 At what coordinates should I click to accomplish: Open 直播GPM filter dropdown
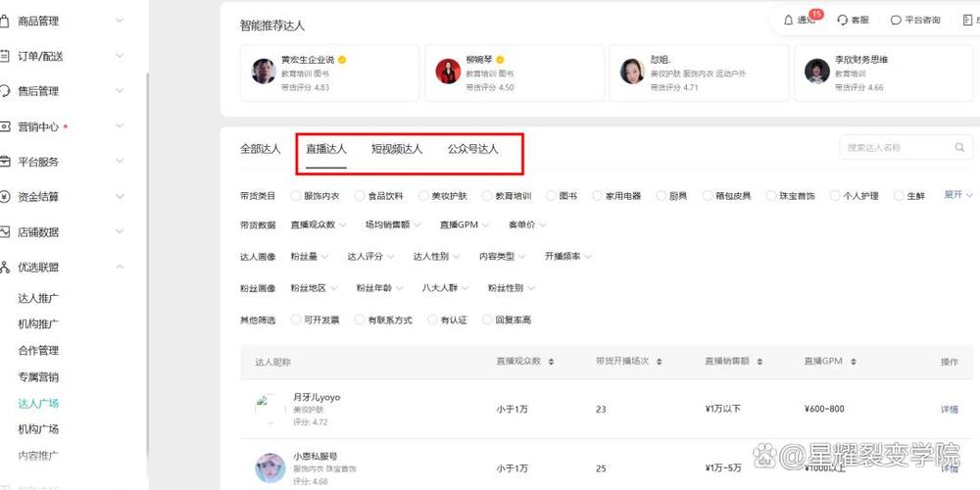tap(464, 225)
